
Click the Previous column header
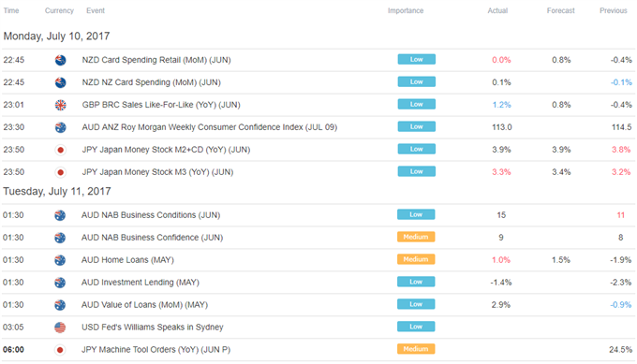[614, 10]
